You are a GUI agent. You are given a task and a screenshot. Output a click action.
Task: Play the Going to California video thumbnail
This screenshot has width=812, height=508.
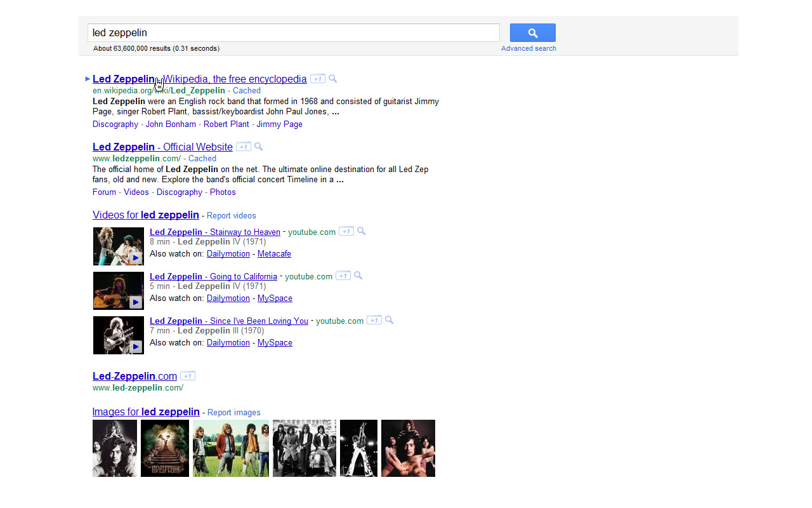coord(119,291)
